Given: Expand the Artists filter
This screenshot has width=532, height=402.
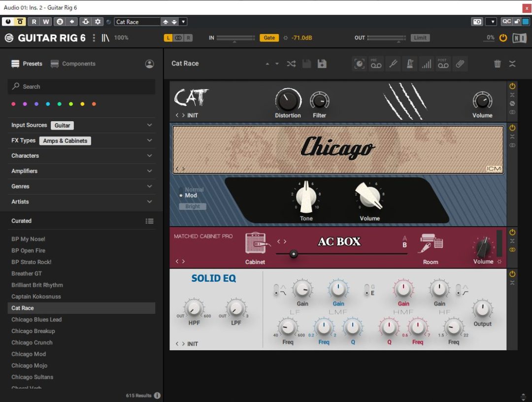Looking at the screenshot, I should [149, 201].
